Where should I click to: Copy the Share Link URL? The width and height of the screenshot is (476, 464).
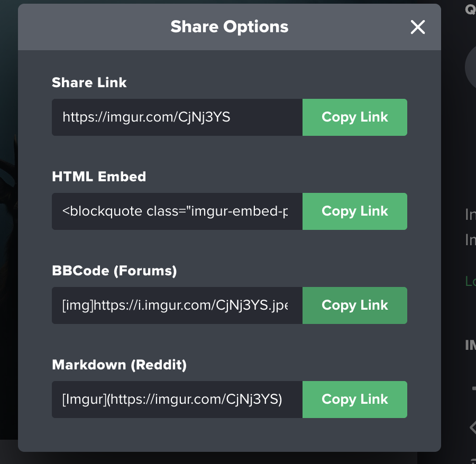click(x=355, y=117)
